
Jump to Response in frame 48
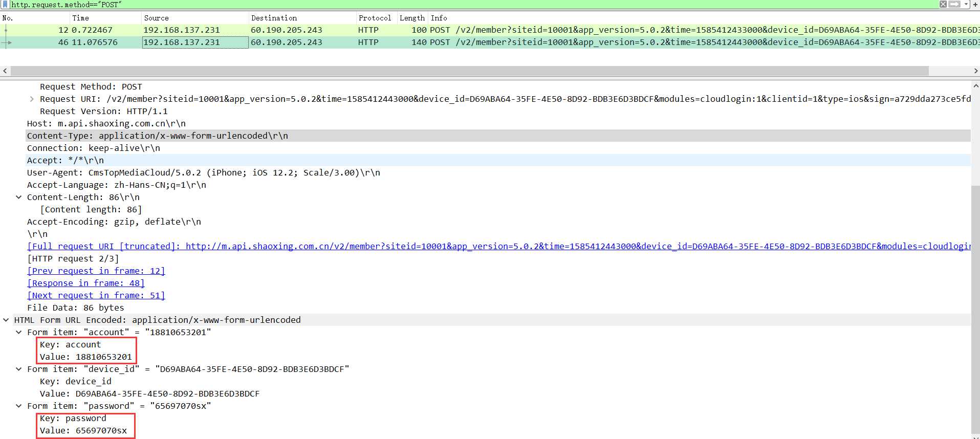[x=86, y=283]
